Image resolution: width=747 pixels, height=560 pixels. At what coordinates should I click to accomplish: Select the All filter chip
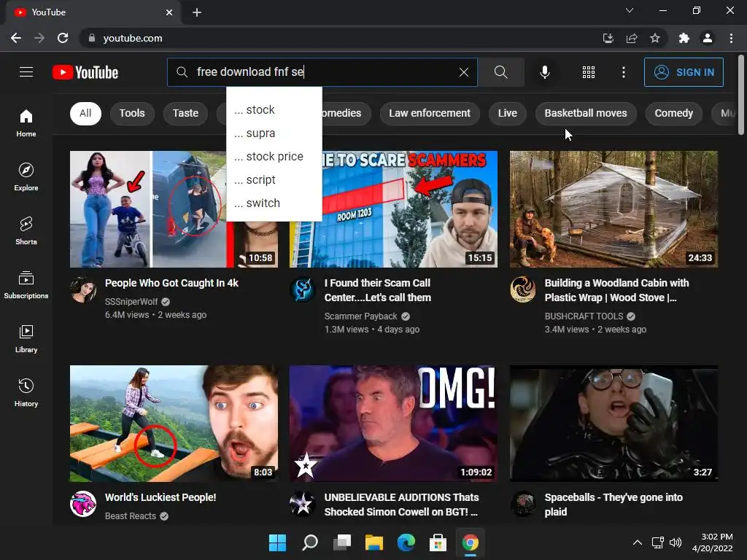tap(85, 113)
